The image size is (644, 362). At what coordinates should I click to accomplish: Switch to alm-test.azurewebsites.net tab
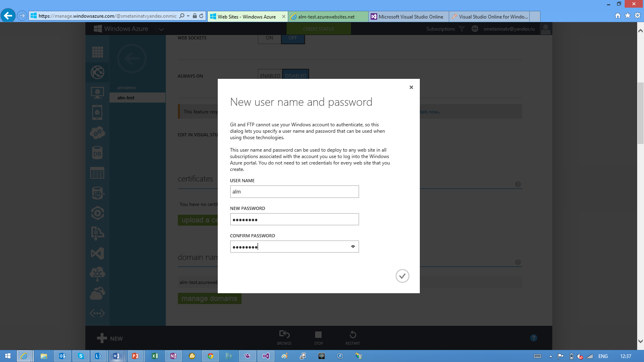click(328, 16)
